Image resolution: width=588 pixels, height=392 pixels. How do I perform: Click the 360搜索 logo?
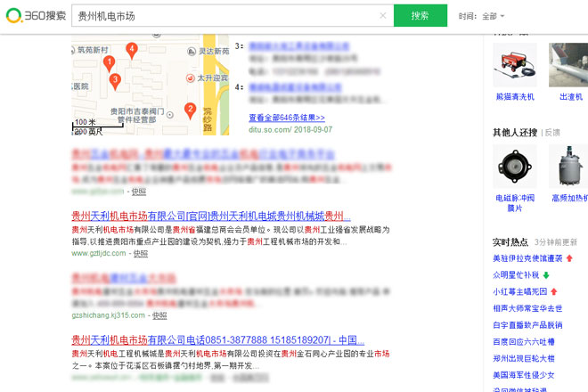(x=36, y=16)
